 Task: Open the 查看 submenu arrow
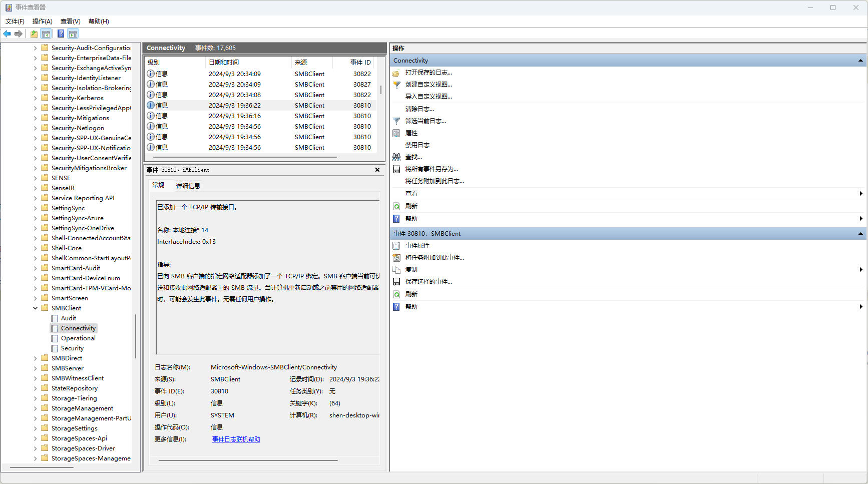click(x=861, y=194)
